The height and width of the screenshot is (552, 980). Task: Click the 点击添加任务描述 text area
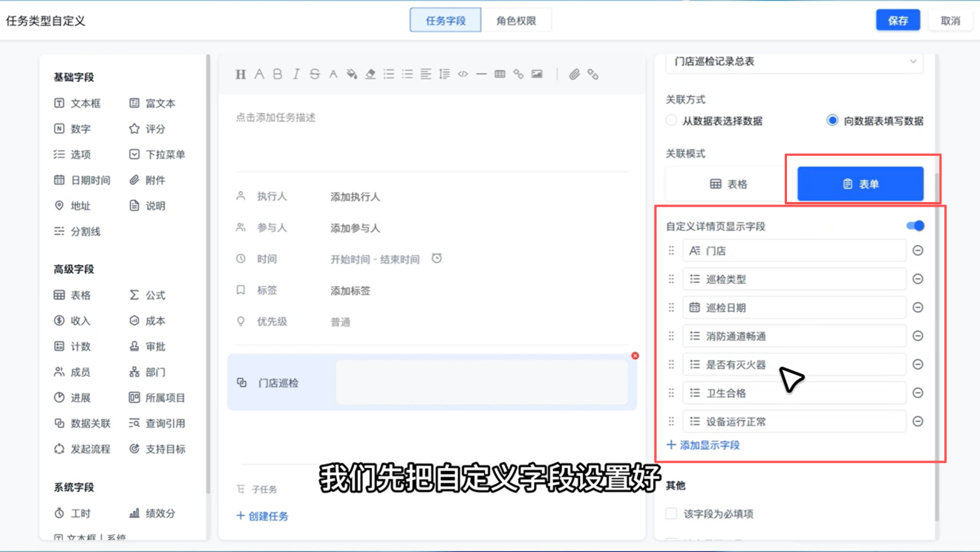(276, 117)
